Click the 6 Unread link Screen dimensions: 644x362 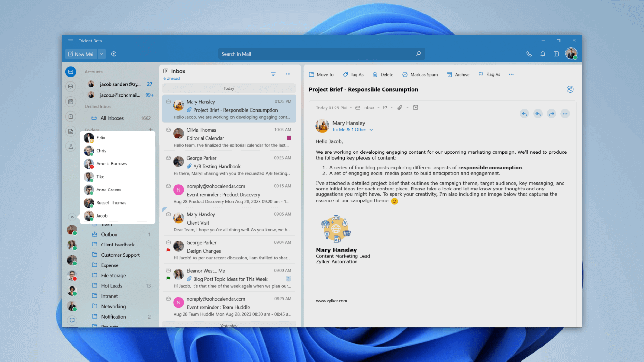pos(171,79)
